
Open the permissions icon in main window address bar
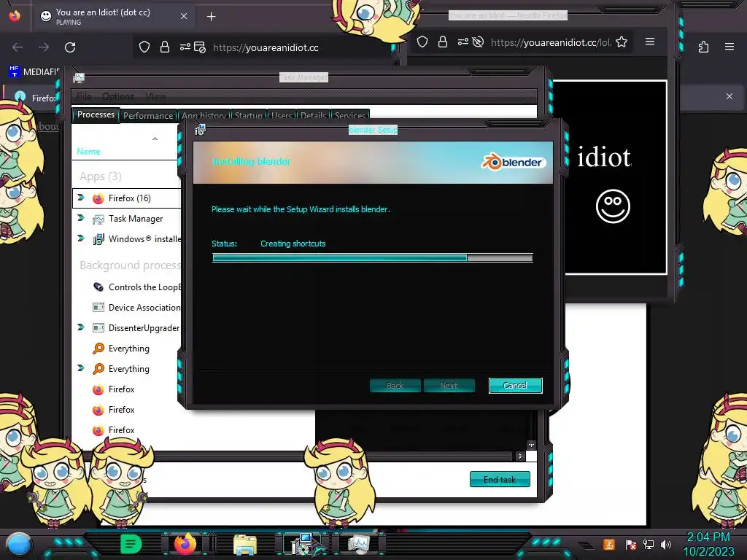(x=185, y=47)
